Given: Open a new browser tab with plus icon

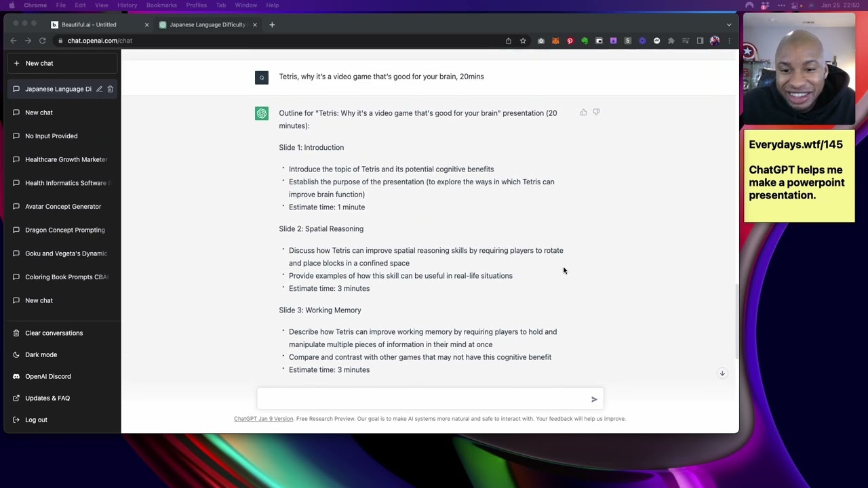Looking at the screenshot, I should (272, 25).
